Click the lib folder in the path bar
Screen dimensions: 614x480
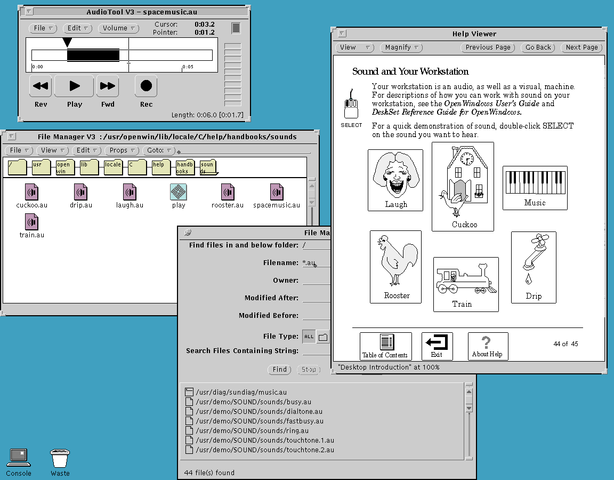(89, 167)
